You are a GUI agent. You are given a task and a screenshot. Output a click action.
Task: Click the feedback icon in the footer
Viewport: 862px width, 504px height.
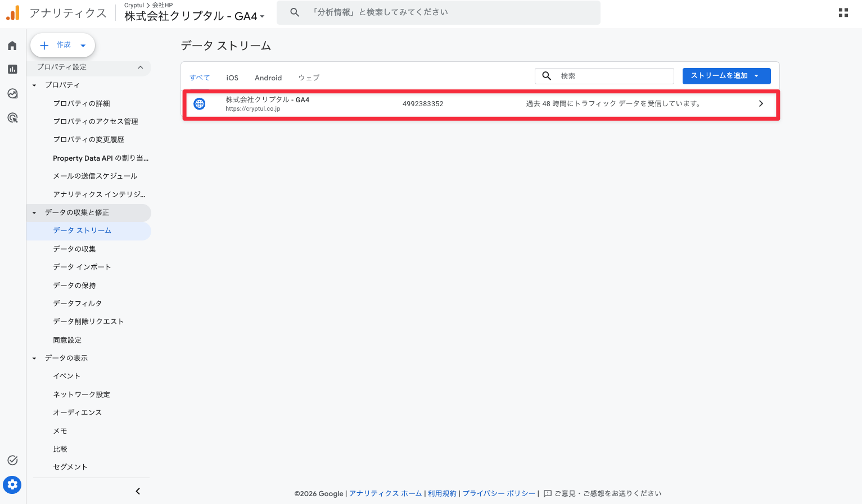coord(548,494)
